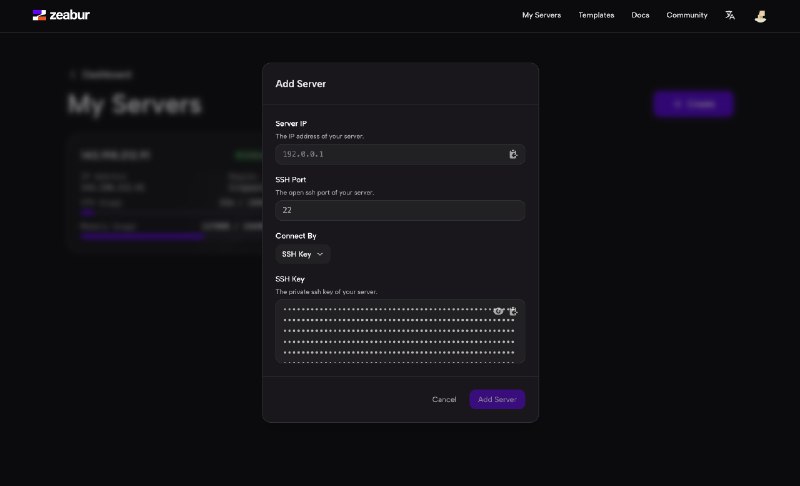Click the blurred memory usage progress bar
This screenshot has width=800, height=486.
[x=142, y=236]
